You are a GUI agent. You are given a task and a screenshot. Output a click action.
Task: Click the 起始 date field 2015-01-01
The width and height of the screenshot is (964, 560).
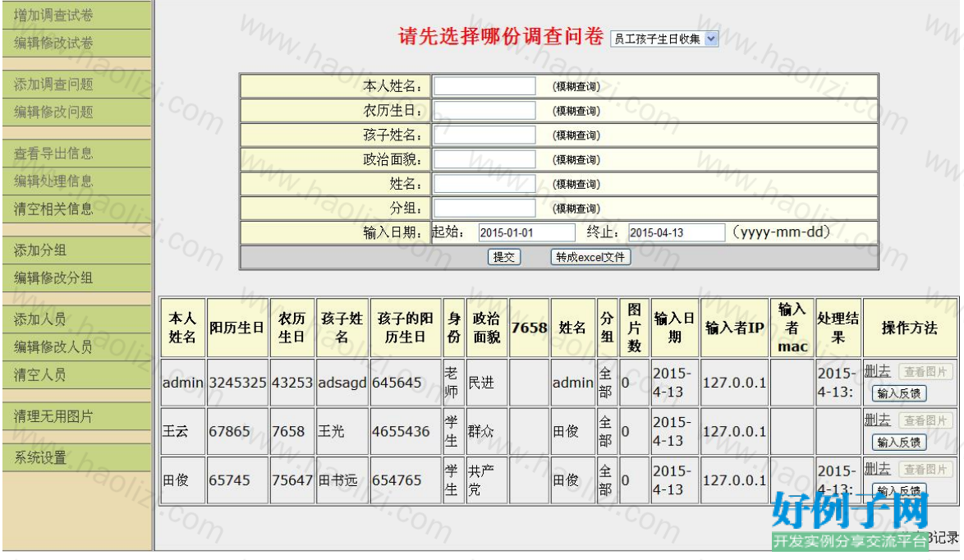coord(526,232)
